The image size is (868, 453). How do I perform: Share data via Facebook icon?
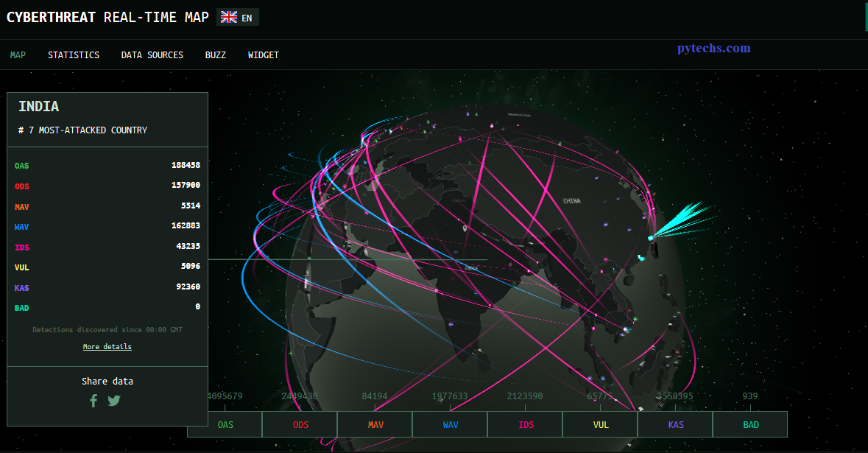(x=93, y=401)
